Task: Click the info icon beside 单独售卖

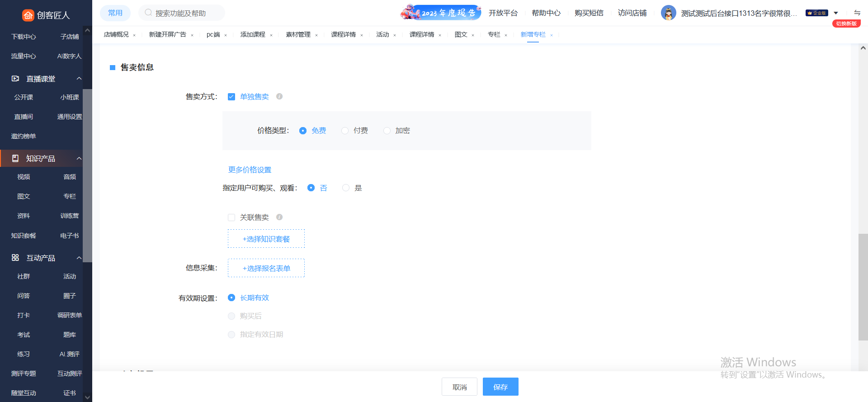Action: point(279,96)
